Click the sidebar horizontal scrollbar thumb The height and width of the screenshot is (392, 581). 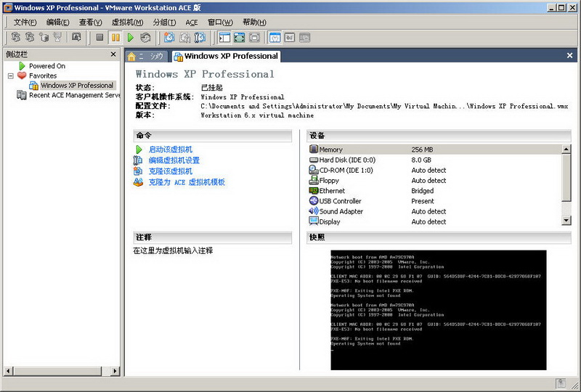[57, 370]
